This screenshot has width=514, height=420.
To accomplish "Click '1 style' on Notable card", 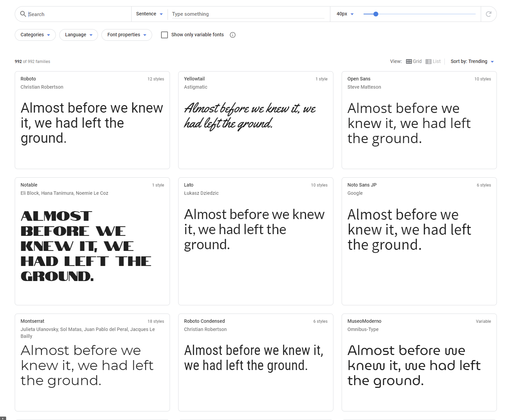I will point(158,185).
